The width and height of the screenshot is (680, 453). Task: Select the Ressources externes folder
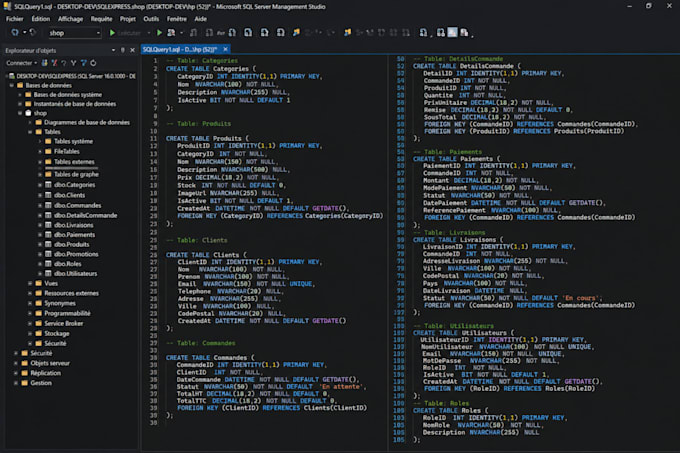click(72, 293)
